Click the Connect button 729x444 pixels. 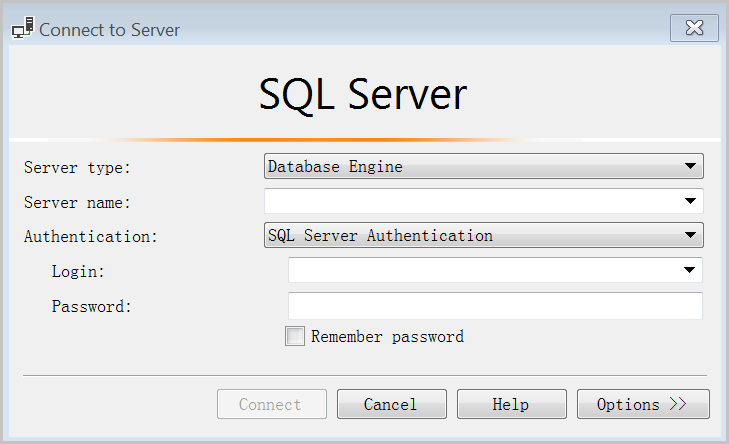272,404
